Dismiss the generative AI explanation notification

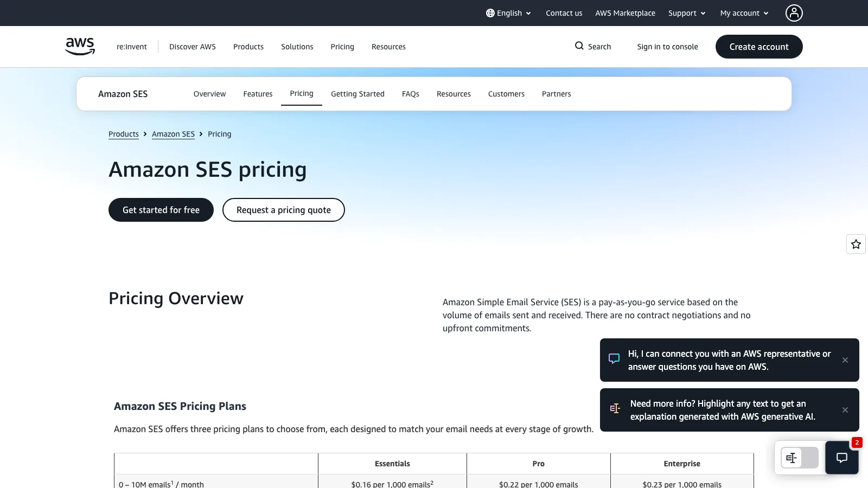point(845,410)
